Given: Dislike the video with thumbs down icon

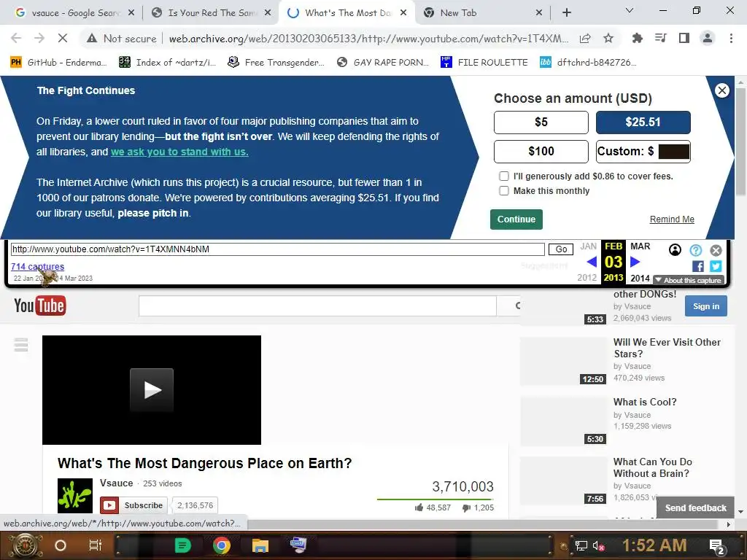Looking at the screenshot, I should (466, 508).
